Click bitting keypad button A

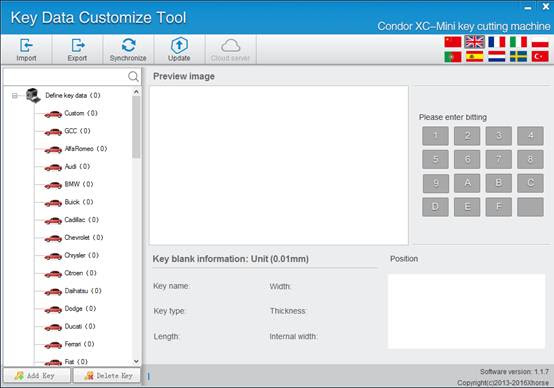tap(467, 183)
